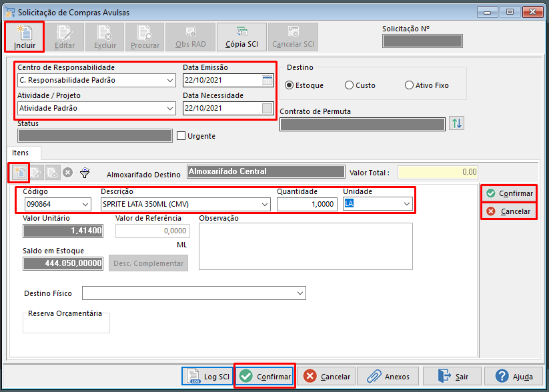Click the delete item icon in items toolbar
This screenshot has height=392, width=549.
click(52, 173)
